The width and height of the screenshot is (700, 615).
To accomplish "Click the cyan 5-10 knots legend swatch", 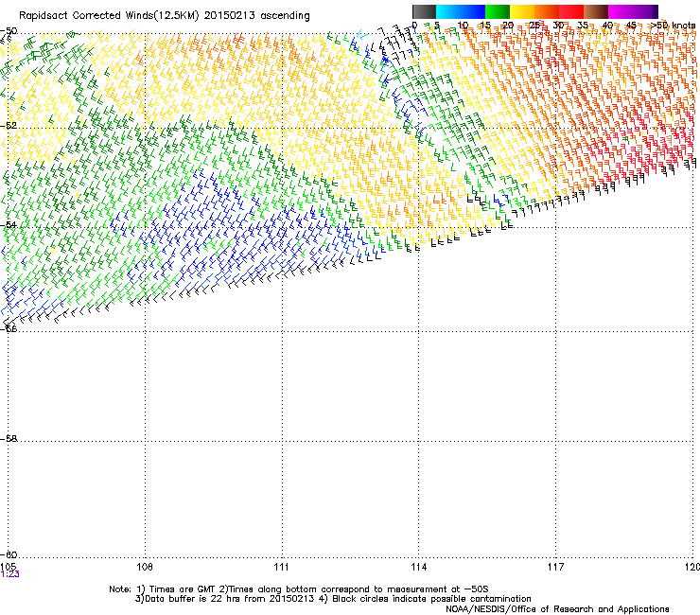I will (448, 11).
